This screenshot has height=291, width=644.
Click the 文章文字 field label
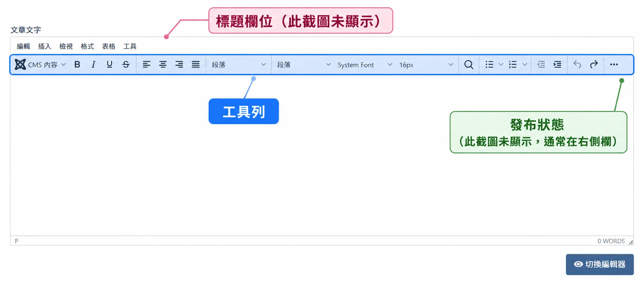click(x=26, y=30)
